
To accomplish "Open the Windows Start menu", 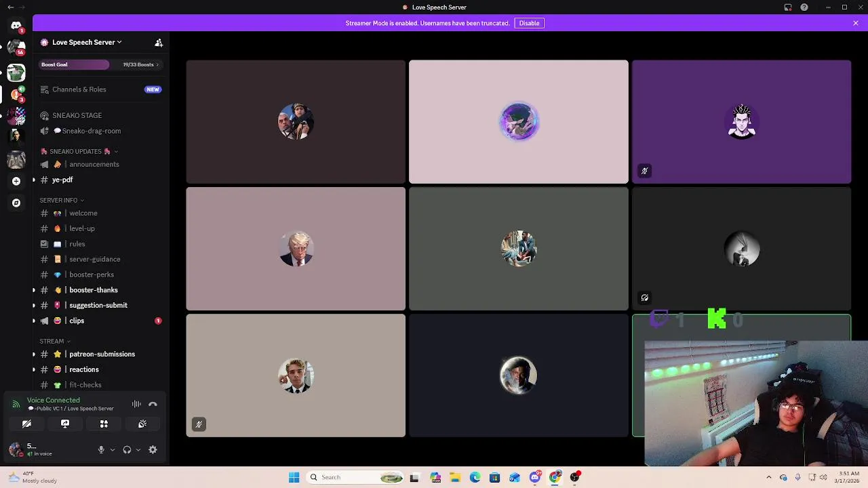I will 294,477.
